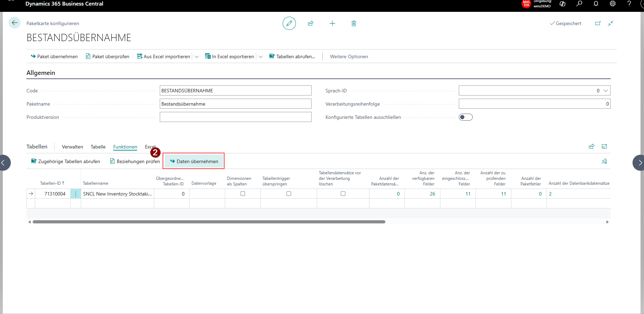Click Daten übernehmen button
The height and width of the screenshot is (314, 644).
pyautogui.click(x=194, y=161)
